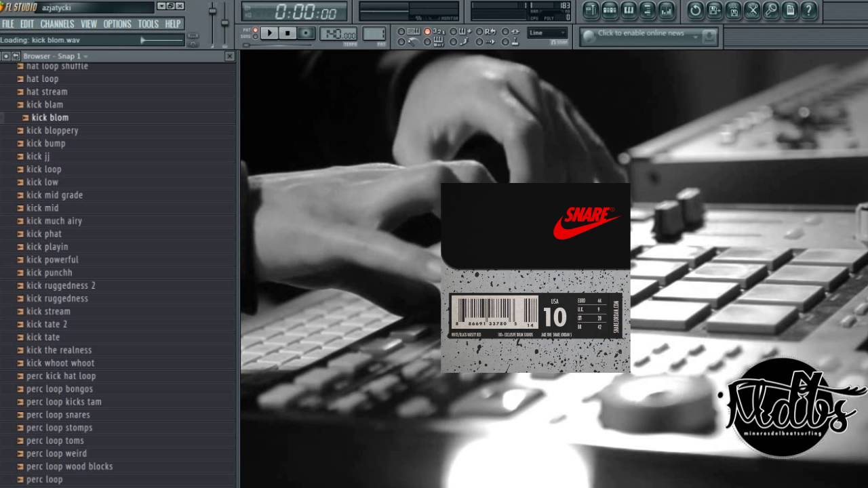Click the news download button
This screenshot has height=488, width=868.
[x=709, y=37]
